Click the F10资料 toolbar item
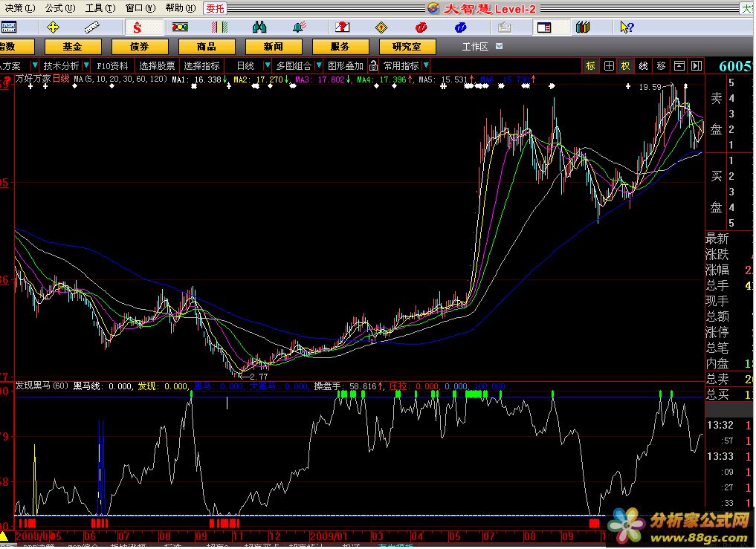756x549 pixels. click(112, 66)
